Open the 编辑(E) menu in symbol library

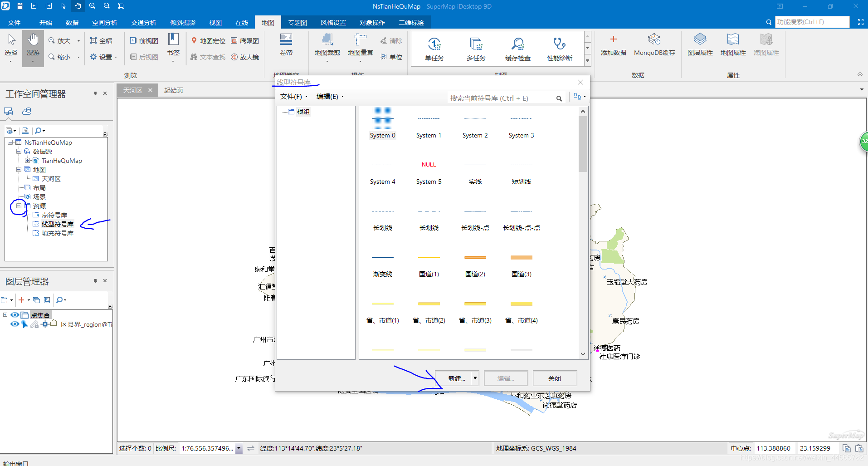click(x=330, y=97)
